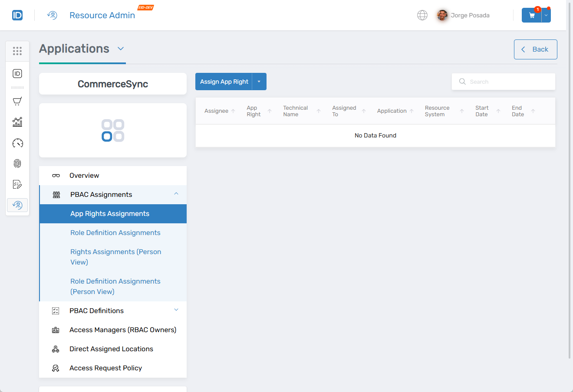Select the fingerprint icon in sidebar
The image size is (573, 392).
tap(17, 163)
